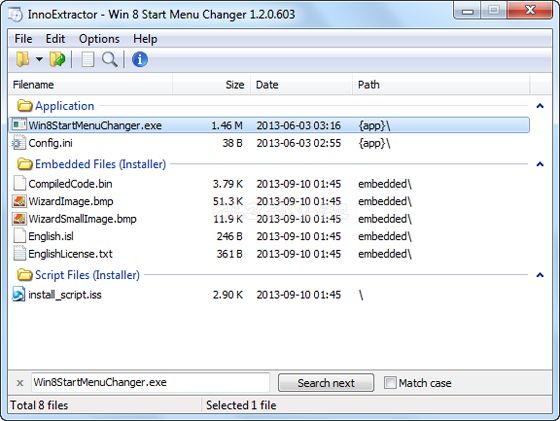Open installer file via folder icon
560x421 pixels.
tap(23, 59)
